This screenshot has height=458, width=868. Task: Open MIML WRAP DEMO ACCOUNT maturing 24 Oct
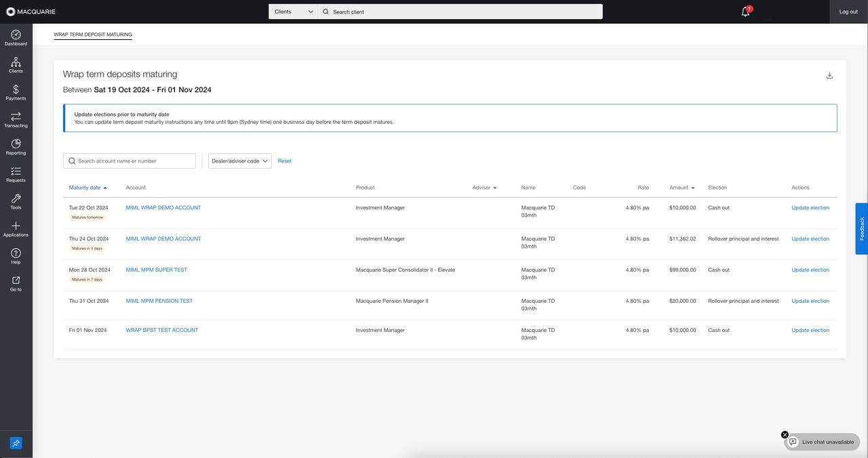coord(163,239)
